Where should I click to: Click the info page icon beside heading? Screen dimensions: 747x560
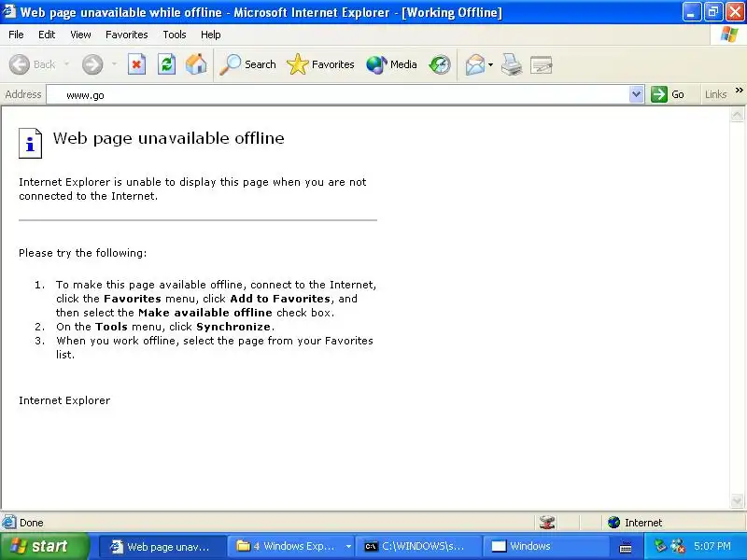(31, 143)
